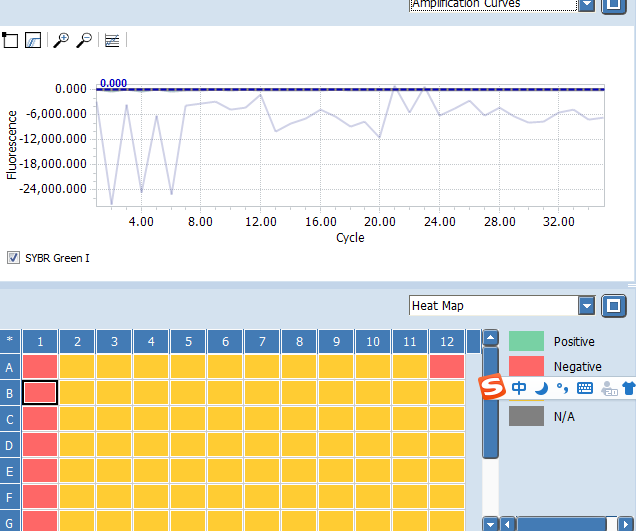Toggle punctuation mode in Sogou toolbar

click(x=562, y=388)
